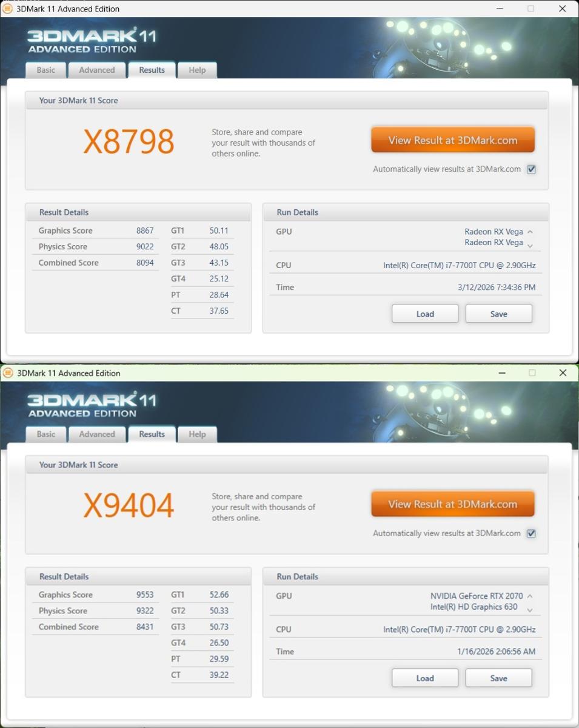Select Physics Score value 9022
The image size is (579, 728).
tap(145, 246)
